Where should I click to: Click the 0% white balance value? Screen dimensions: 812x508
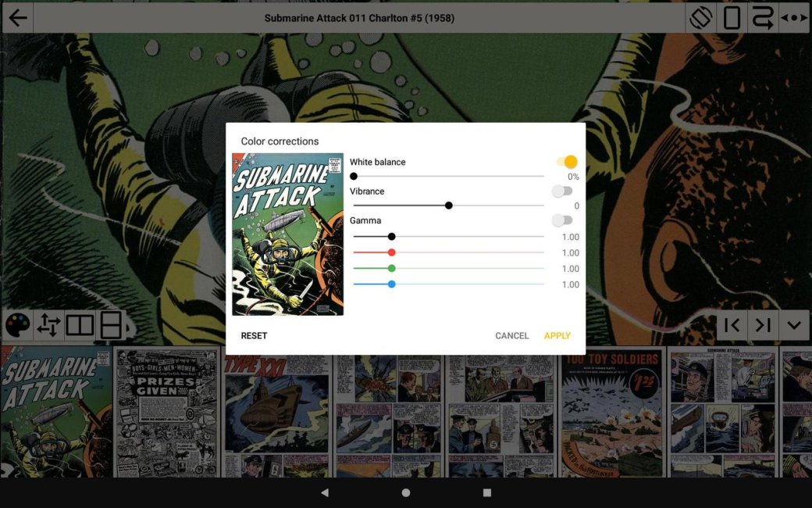(x=573, y=177)
